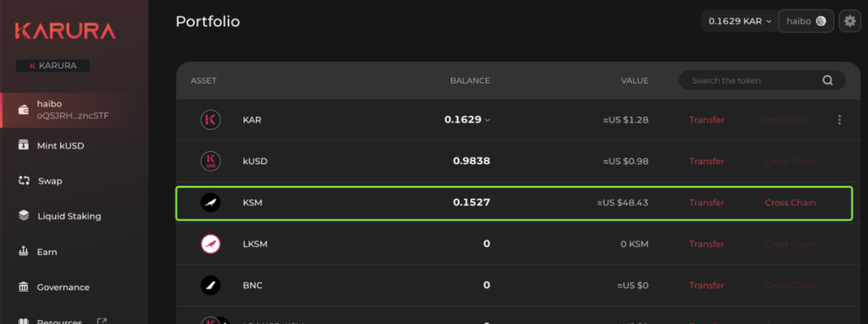Open the KARURA network selector
Screen dimensions: 868x324
53,66
